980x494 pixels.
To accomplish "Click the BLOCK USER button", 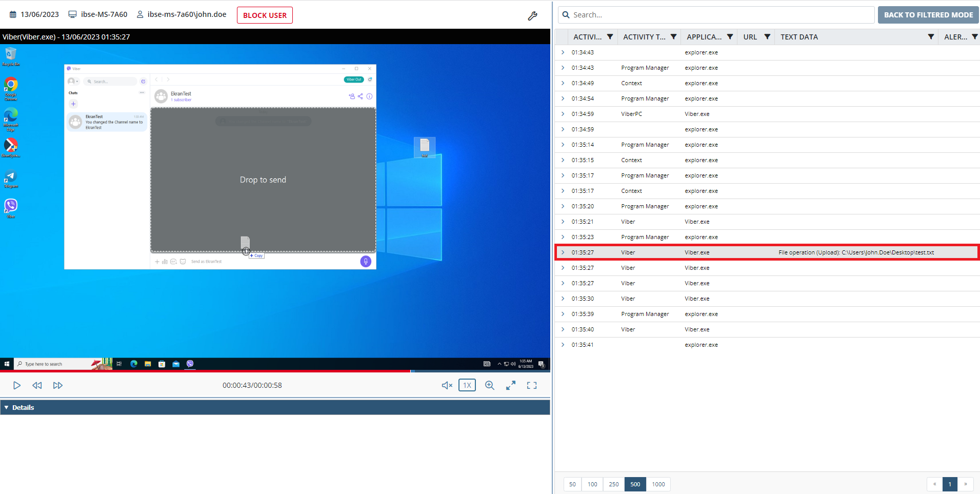I will 265,15.
